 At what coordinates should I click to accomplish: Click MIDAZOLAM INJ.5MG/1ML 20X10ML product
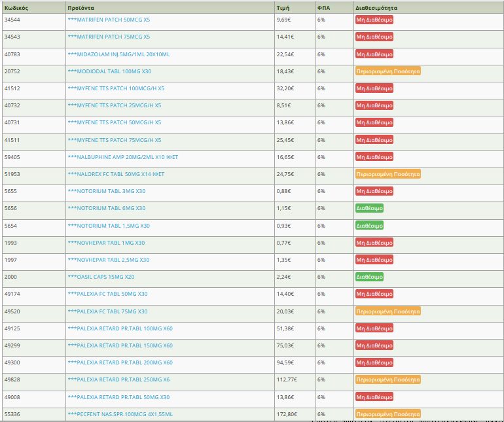[118, 54]
